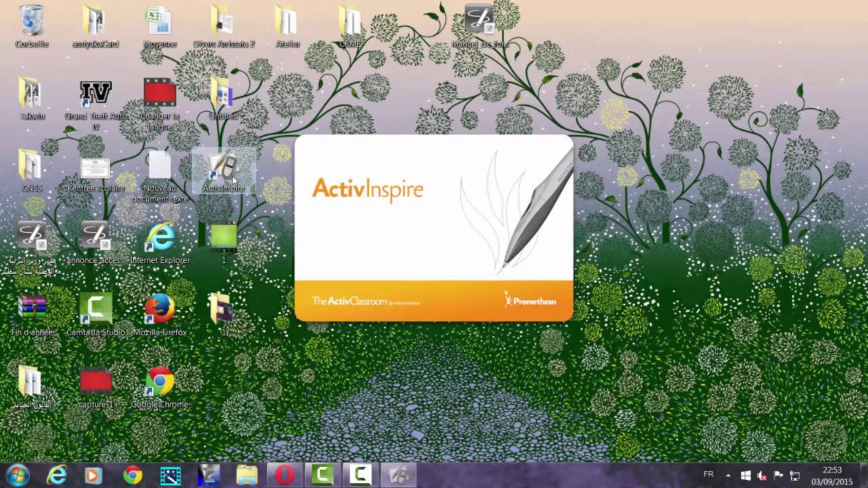Launch Internet Explorer from the taskbar
This screenshot has height=488, width=868.
click(56, 475)
